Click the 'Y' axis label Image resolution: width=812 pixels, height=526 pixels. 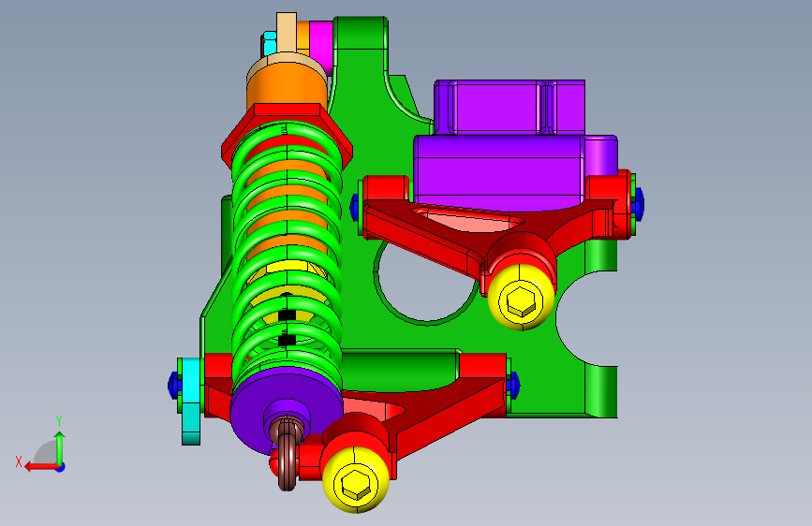[x=59, y=421]
